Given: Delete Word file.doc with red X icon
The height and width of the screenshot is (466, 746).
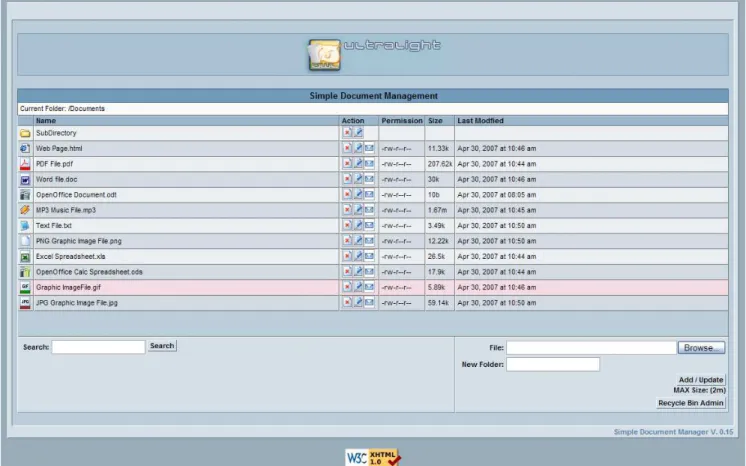Looking at the screenshot, I should click(347, 179).
